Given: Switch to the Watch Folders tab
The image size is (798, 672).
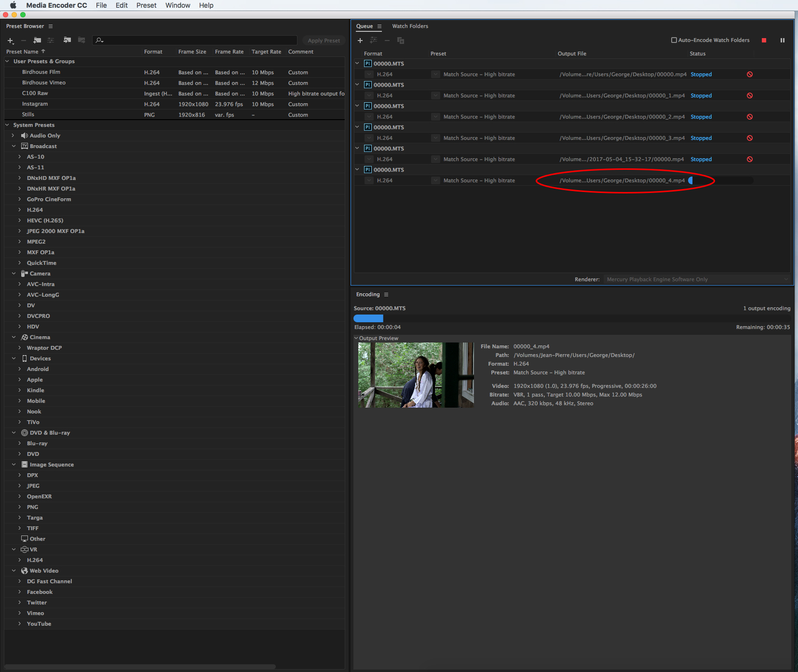Looking at the screenshot, I should (410, 26).
